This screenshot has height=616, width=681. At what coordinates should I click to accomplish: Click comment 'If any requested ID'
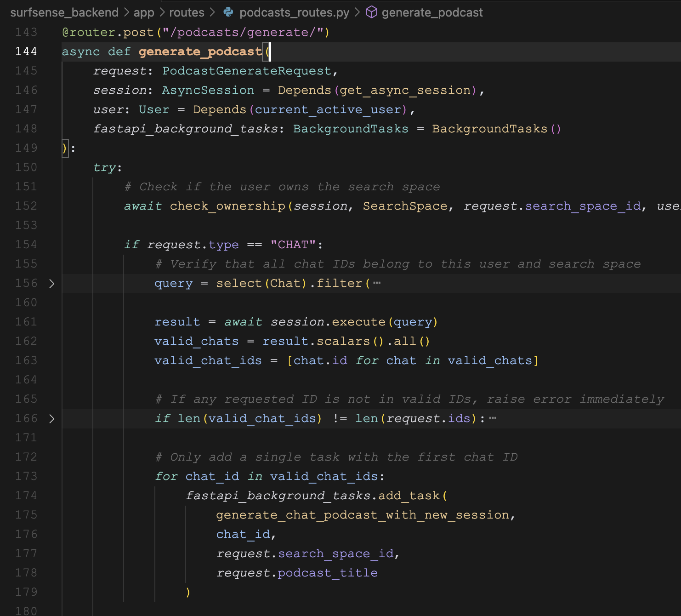tap(410, 399)
